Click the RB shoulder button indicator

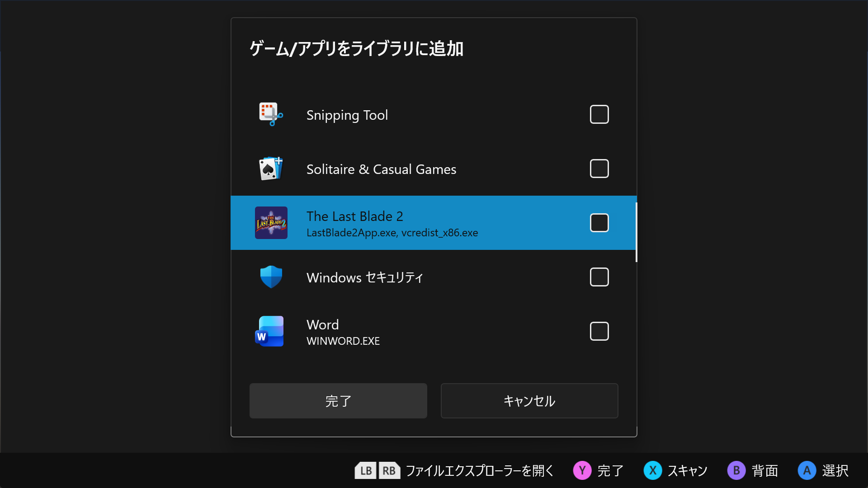[389, 470]
